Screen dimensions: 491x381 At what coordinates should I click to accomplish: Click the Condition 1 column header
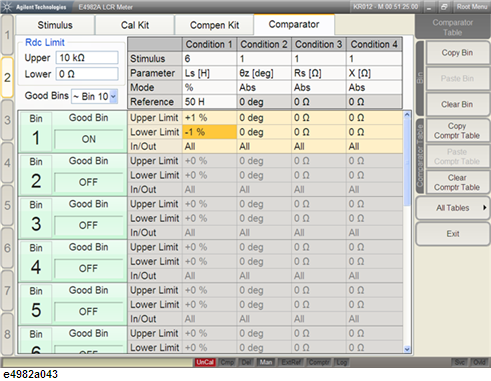point(209,44)
